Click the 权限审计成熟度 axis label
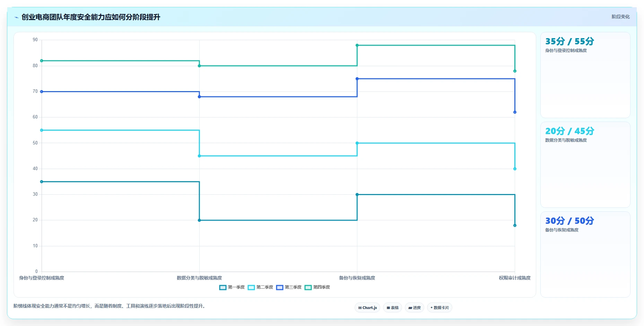Image resolution: width=644 pixels, height=326 pixels. click(515, 278)
